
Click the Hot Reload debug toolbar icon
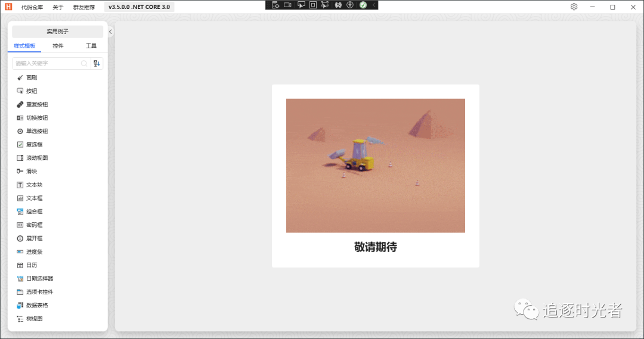click(338, 5)
